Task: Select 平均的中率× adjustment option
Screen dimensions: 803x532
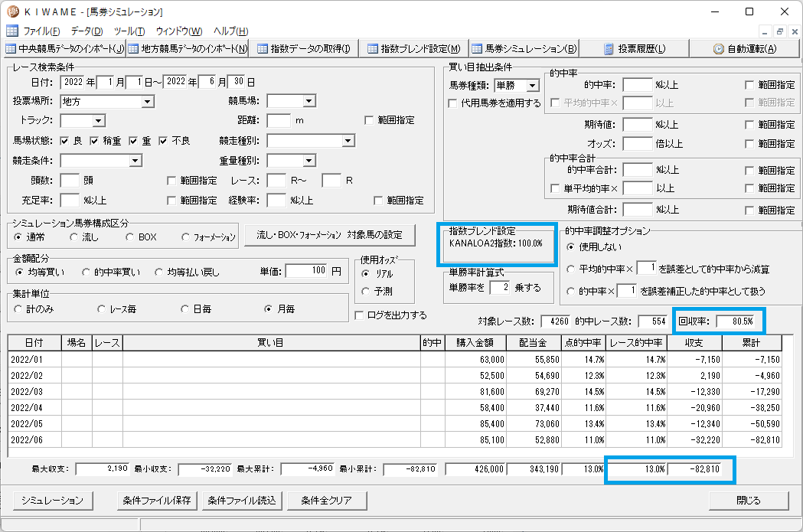Action: point(570,269)
